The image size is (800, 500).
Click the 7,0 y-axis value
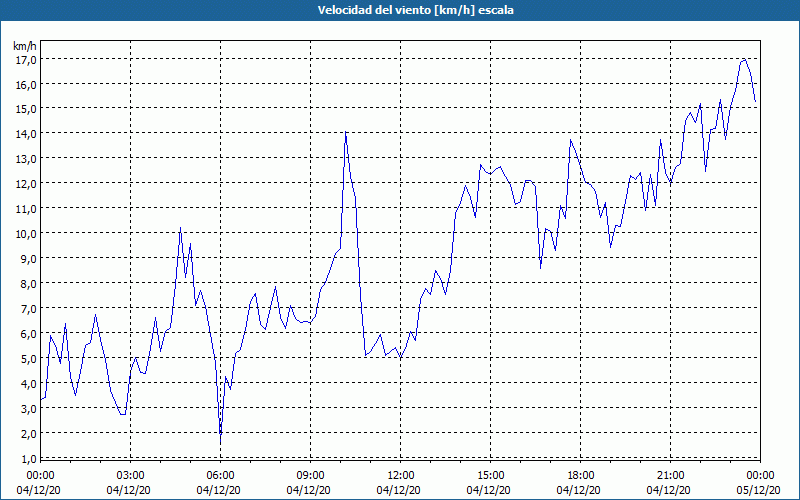coord(28,309)
